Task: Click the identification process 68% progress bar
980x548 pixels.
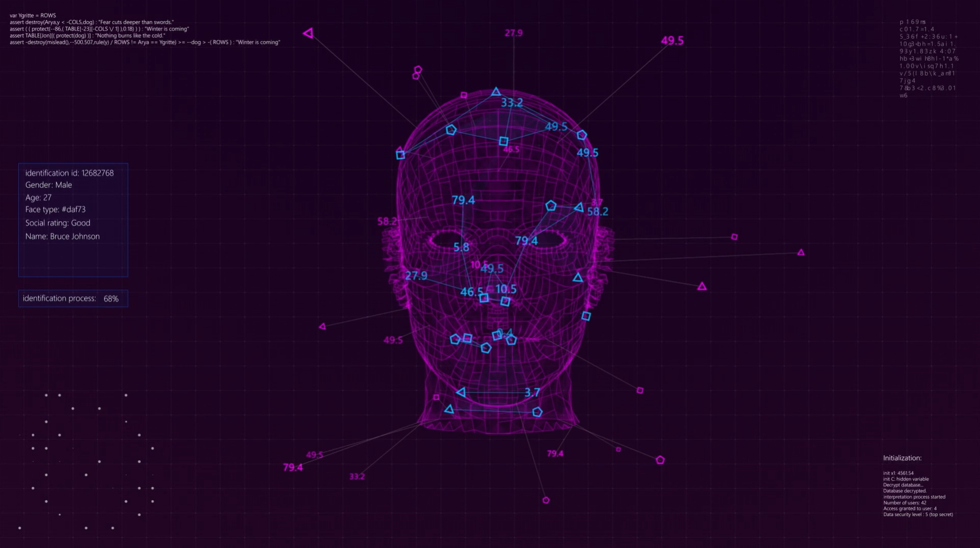Action: tap(73, 298)
